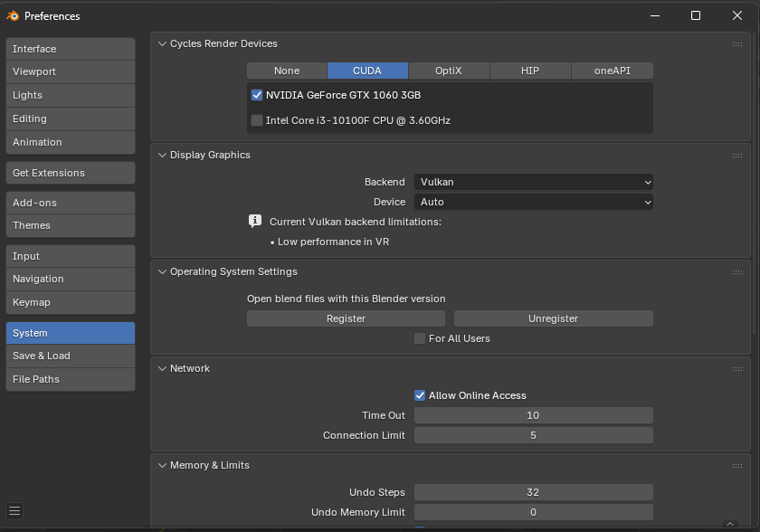Collapse the Cycles Render Devices panel
This screenshot has height=532, width=760.
(162, 43)
